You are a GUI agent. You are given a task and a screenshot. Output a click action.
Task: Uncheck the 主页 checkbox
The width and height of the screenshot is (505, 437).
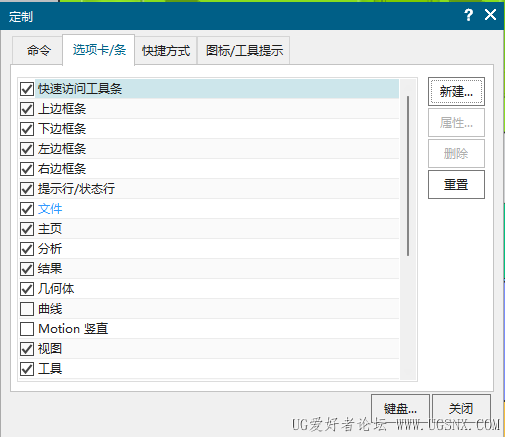[27, 229]
